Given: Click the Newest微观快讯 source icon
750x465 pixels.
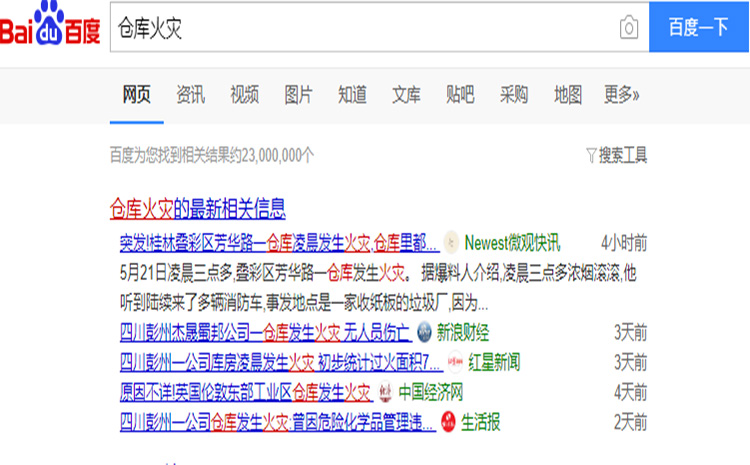Looking at the screenshot, I should pyautogui.click(x=451, y=243).
